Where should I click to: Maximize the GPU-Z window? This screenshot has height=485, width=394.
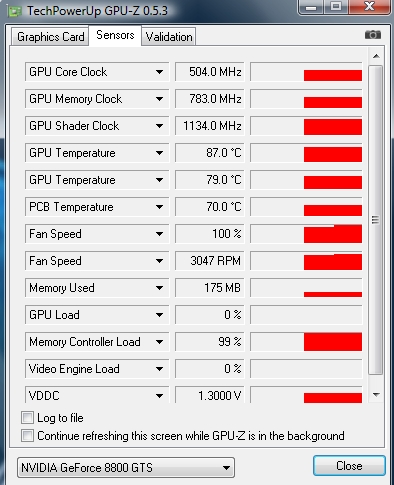pos(336,7)
